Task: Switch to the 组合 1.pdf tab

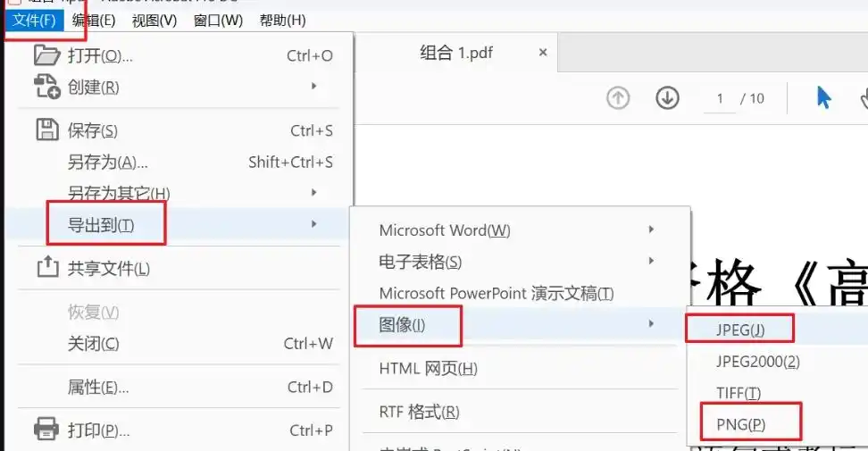Action: [456, 53]
